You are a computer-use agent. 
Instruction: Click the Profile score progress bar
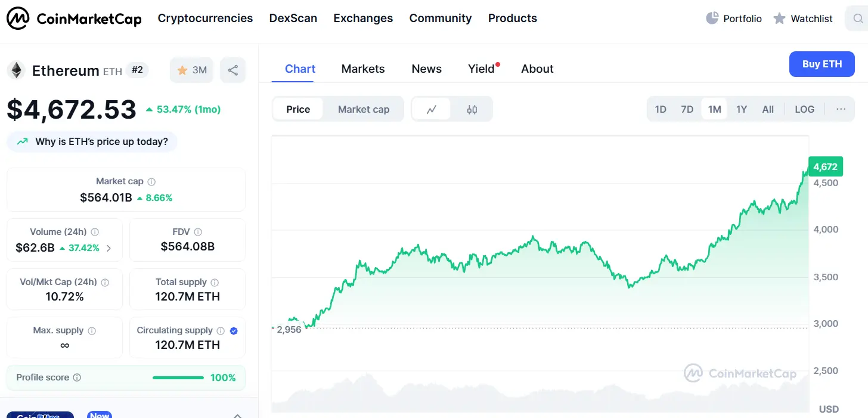point(178,377)
